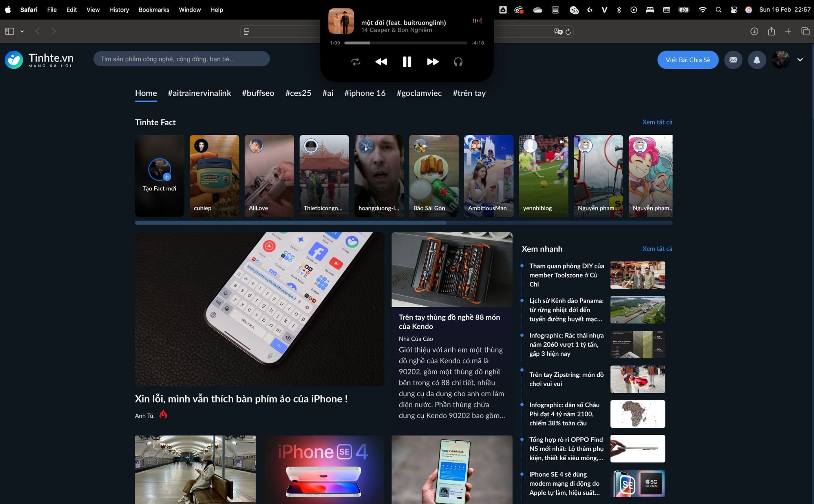Image resolution: width=814 pixels, height=504 pixels.
Task: Skip to the next track
Action: click(433, 62)
